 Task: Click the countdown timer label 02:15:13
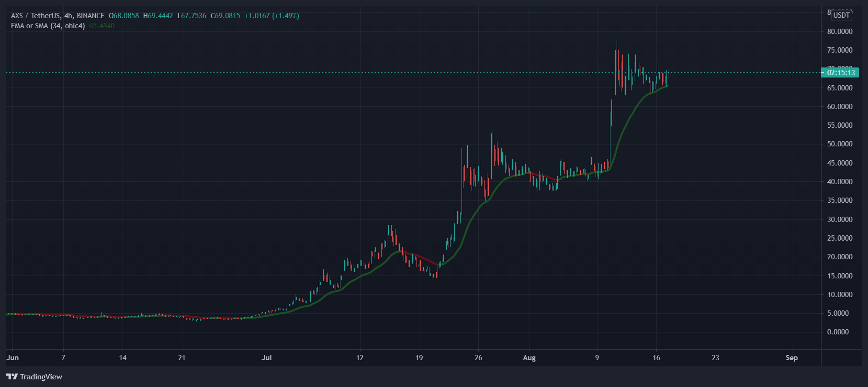(841, 73)
